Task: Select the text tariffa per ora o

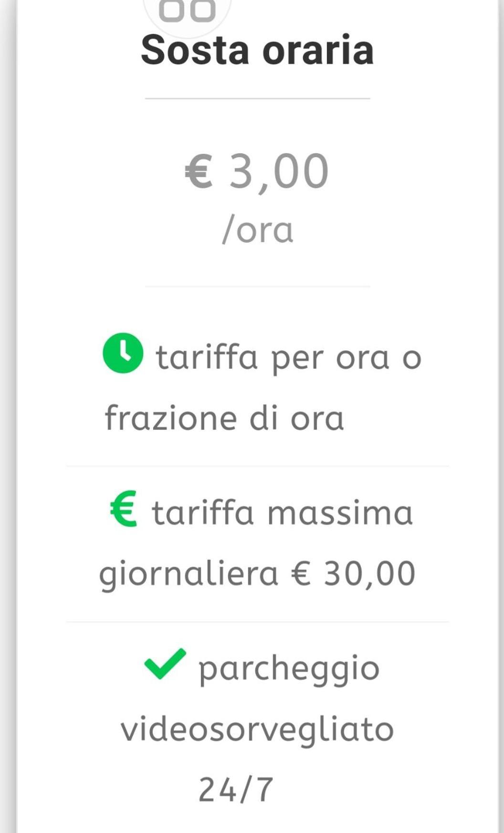Action: pyautogui.click(x=289, y=358)
